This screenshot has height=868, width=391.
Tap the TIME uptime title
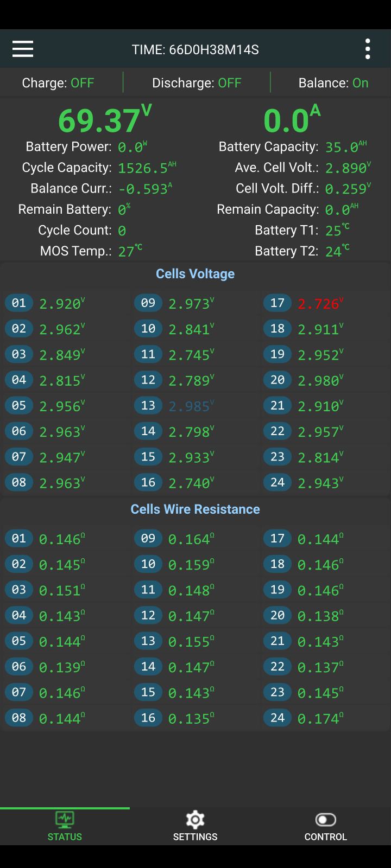tap(195, 50)
